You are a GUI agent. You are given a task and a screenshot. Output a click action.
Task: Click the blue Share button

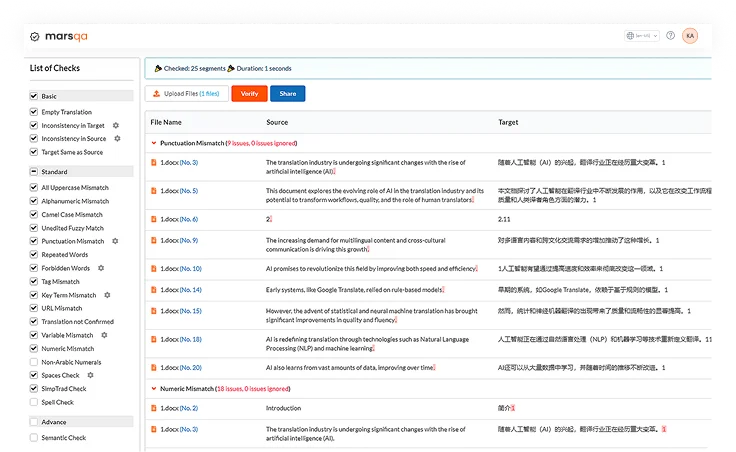click(x=287, y=94)
